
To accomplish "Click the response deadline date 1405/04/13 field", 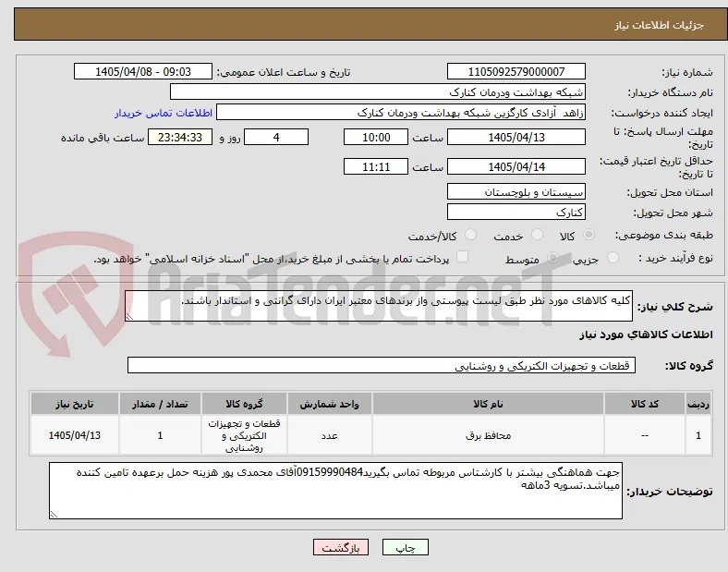I will pyautogui.click(x=516, y=138).
